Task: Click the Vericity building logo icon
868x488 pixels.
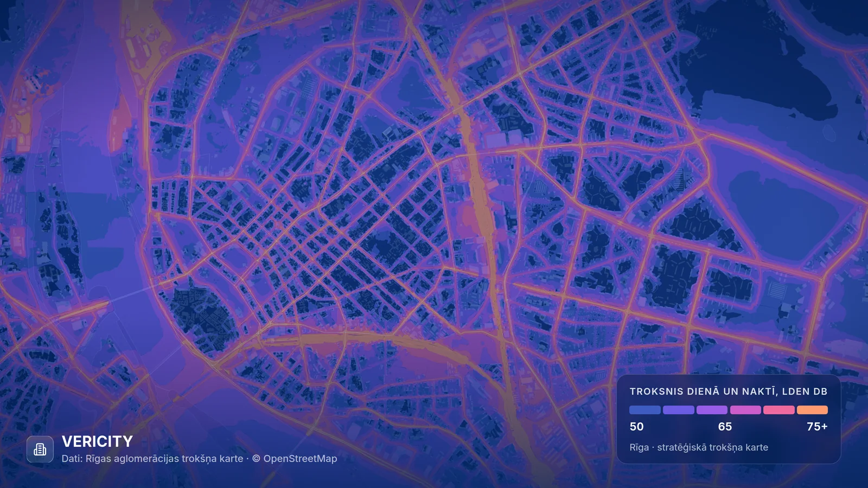Action: pyautogui.click(x=40, y=449)
